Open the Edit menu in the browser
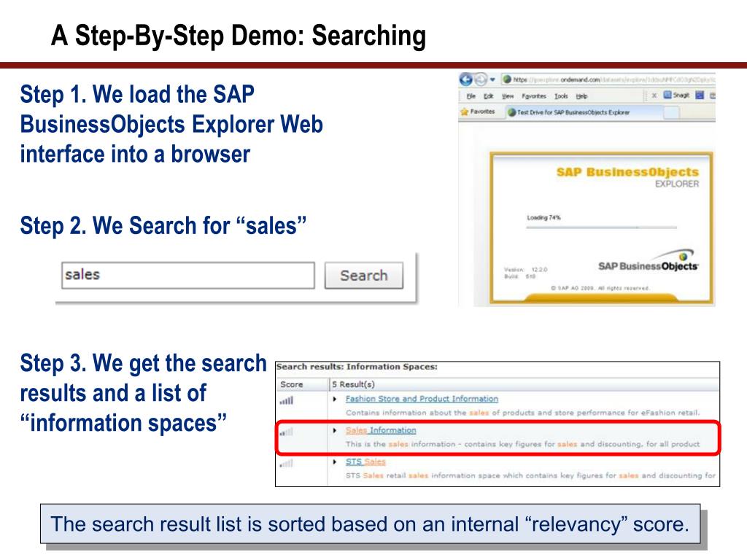Viewport: 747px width, 560px height. point(488,96)
